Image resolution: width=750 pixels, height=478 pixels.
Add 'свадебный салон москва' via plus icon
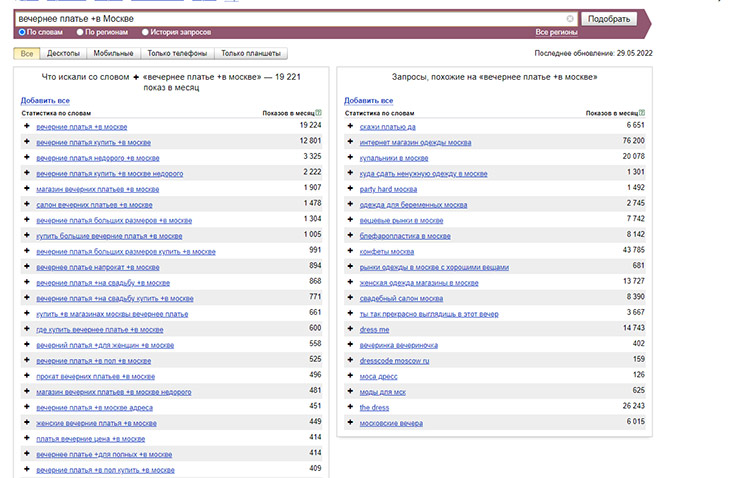[x=350, y=297]
